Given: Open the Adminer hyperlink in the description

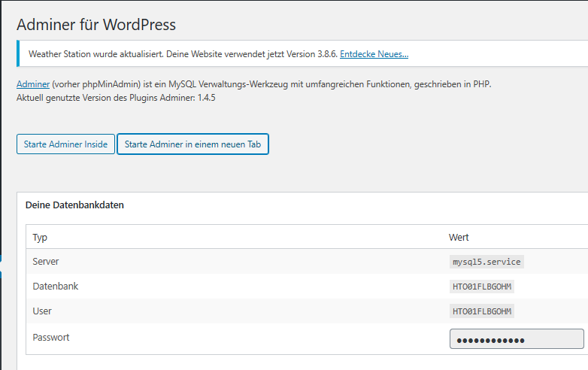Looking at the screenshot, I should (33, 84).
